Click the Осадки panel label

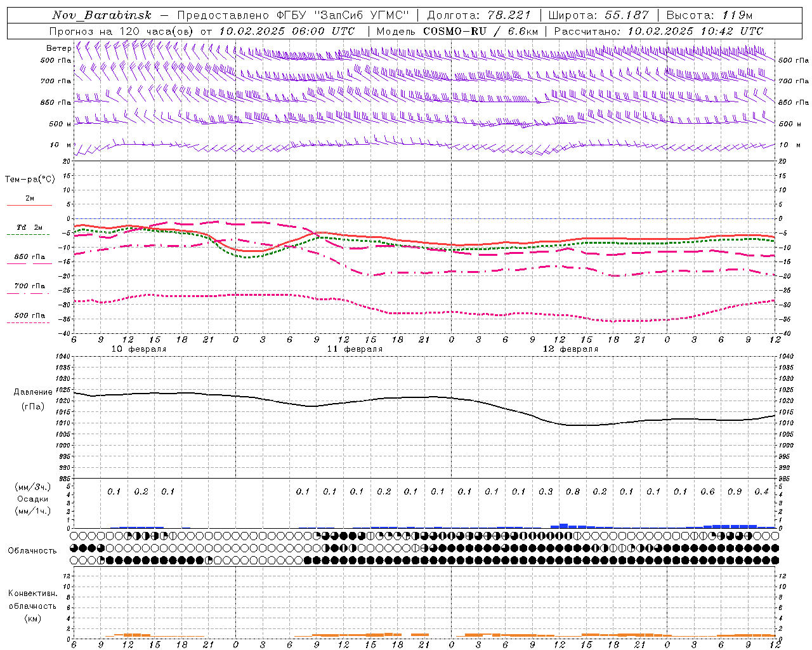pos(33,499)
